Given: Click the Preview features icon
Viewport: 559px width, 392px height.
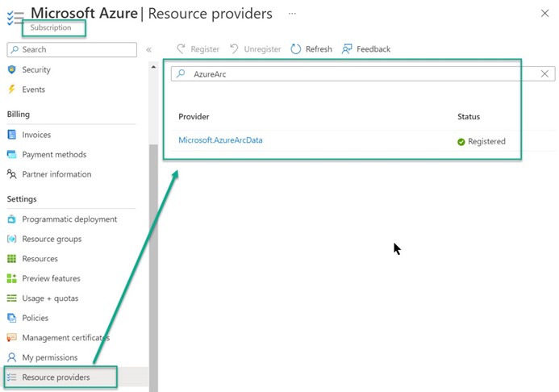Looking at the screenshot, I should click(12, 279).
